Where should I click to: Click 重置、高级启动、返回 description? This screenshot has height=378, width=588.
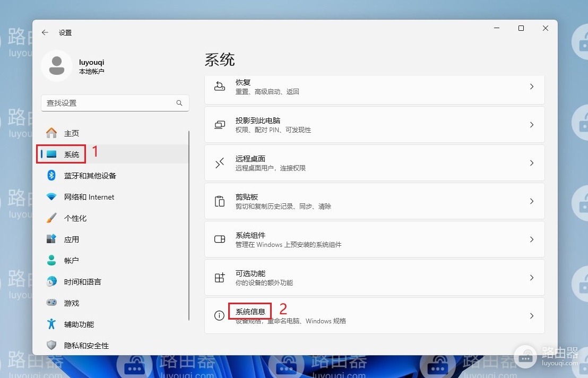tap(267, 91)
